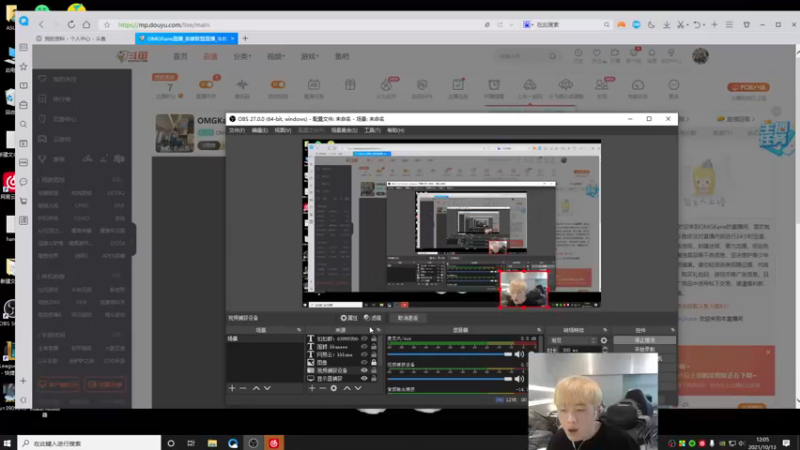Expand Douyu 视频 dropdown in header
Screen dimensions: 800x450
click(276, 56)
